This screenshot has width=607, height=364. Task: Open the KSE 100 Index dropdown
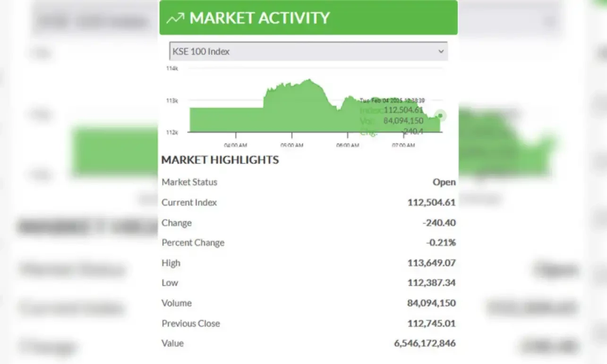pyautogui.click(x=308, y=51)
